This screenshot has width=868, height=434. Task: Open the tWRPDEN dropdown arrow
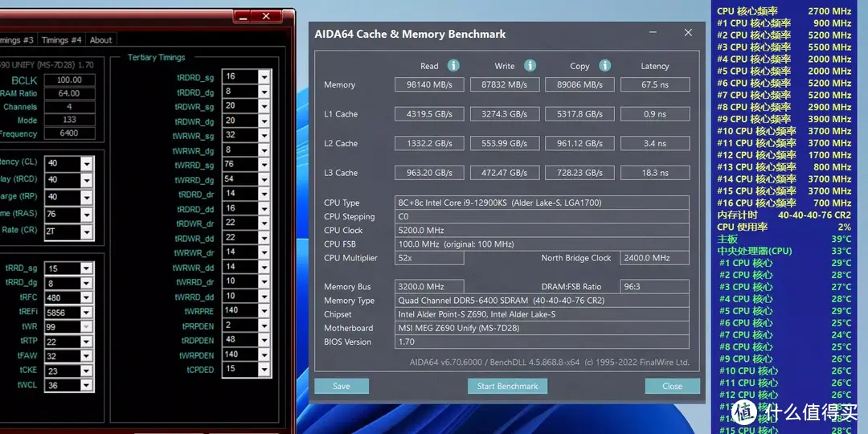click(x=264, y=355)
